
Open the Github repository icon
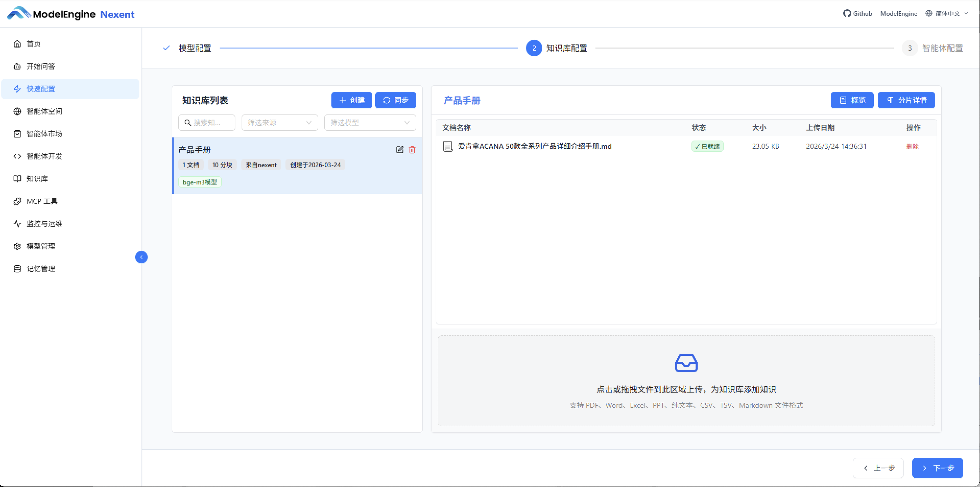coord(848,13)
